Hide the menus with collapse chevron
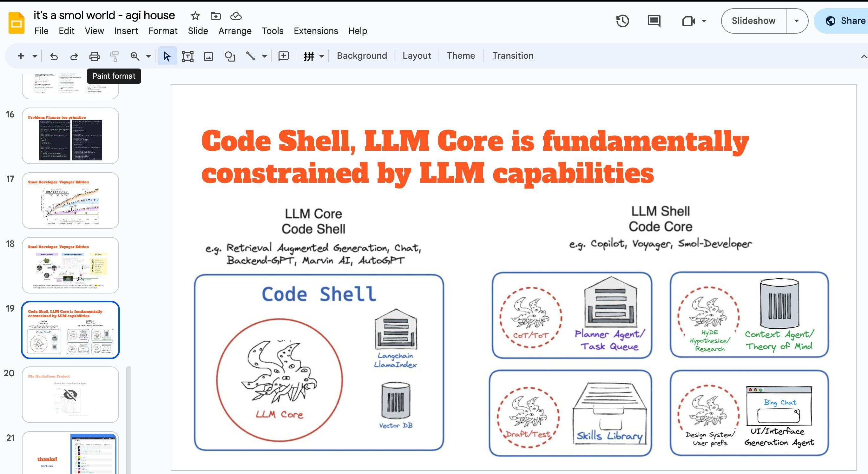868x474 pixels. point(864,56)
